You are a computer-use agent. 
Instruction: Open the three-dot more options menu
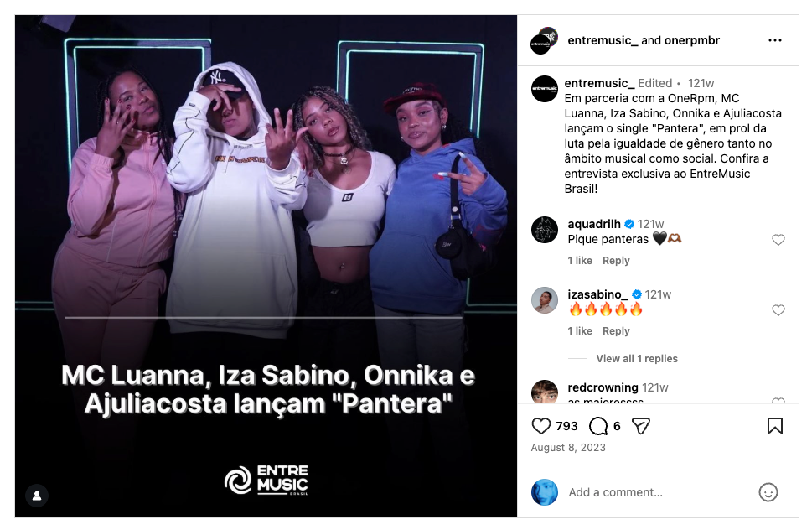pyautogui.click(x=775, y=40)
